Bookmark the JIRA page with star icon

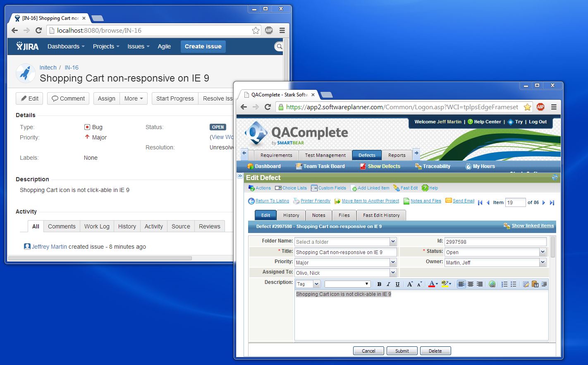point(256,30)
